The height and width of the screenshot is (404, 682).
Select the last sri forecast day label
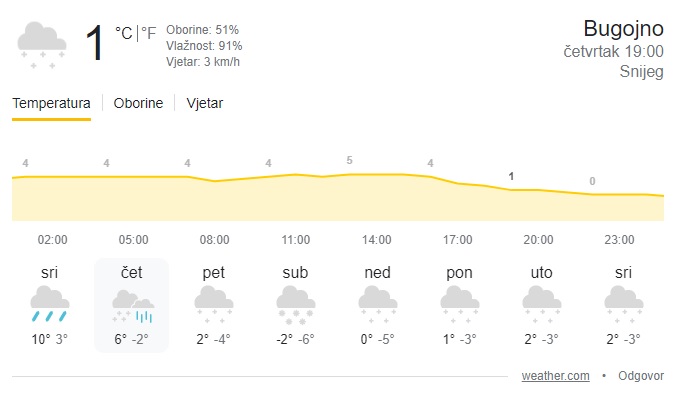pos(623,272)
